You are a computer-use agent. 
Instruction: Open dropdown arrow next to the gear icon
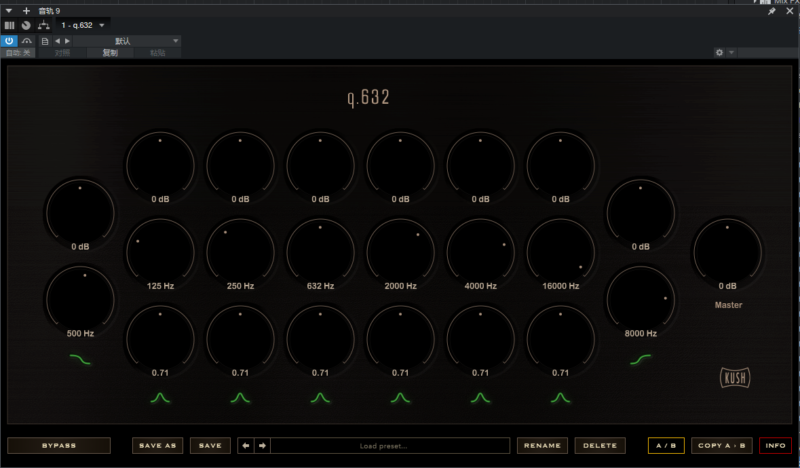click(x=731, y=52)
